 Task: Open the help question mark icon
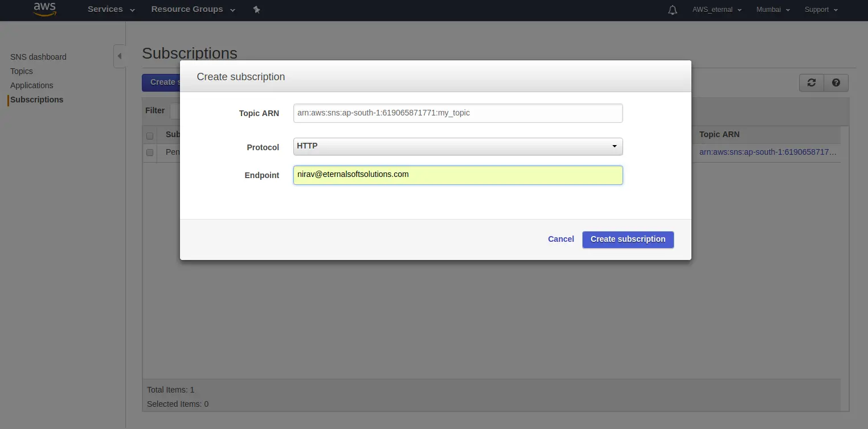[836, 82]
